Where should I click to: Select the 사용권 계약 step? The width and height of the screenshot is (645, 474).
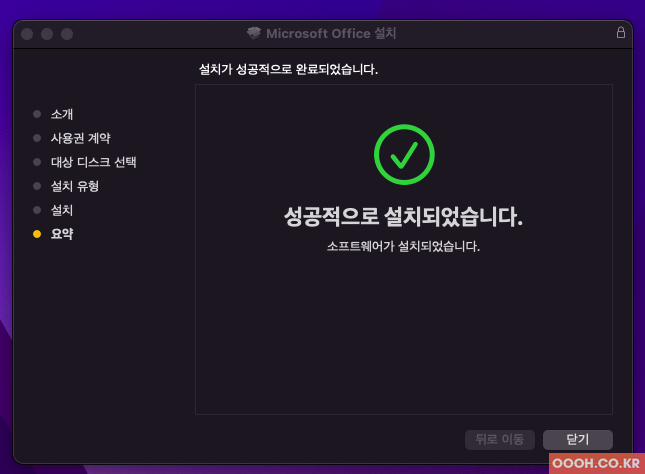[81, 138]
